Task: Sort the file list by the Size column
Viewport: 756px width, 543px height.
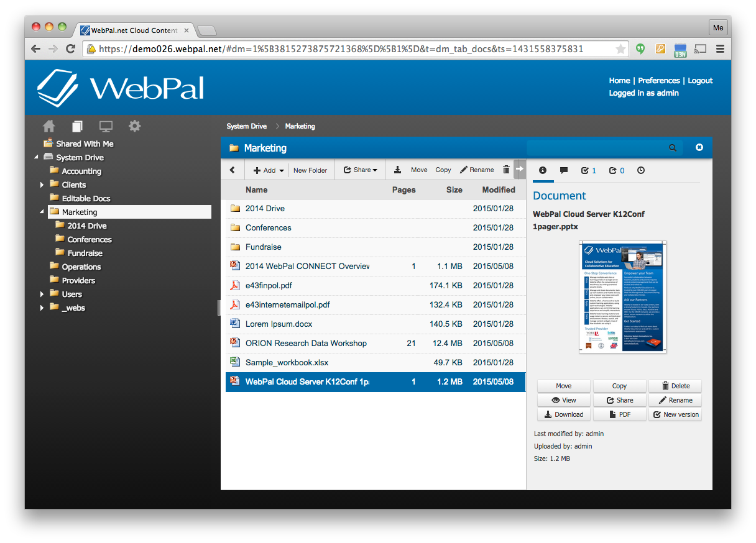Action: [454, 189]
